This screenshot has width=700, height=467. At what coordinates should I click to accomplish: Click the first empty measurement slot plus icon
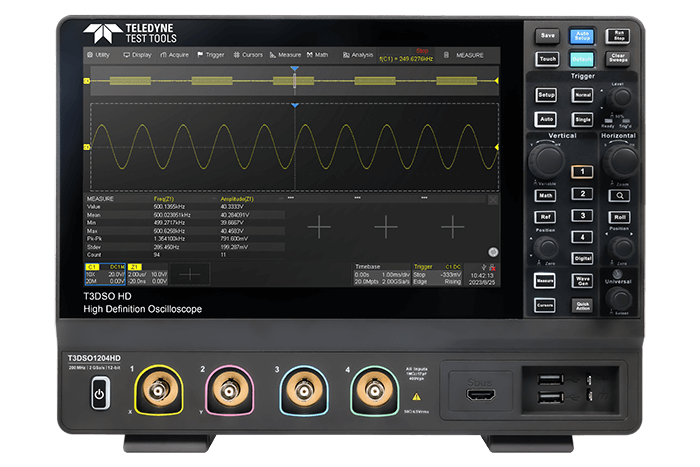[x=318, y=227]
